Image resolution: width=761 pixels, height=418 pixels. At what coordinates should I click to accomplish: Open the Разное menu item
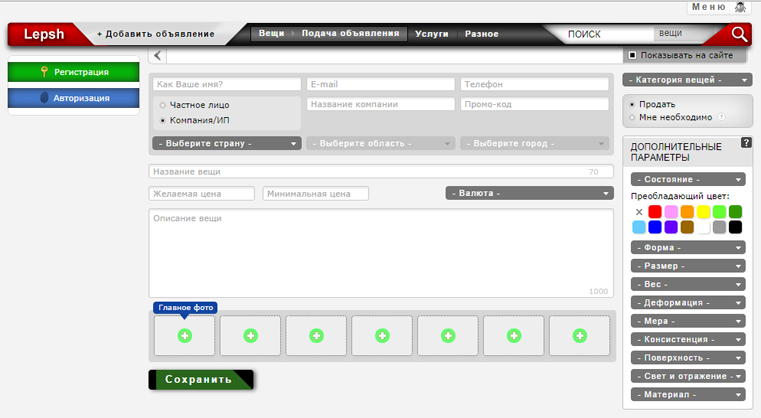[482, 34]
